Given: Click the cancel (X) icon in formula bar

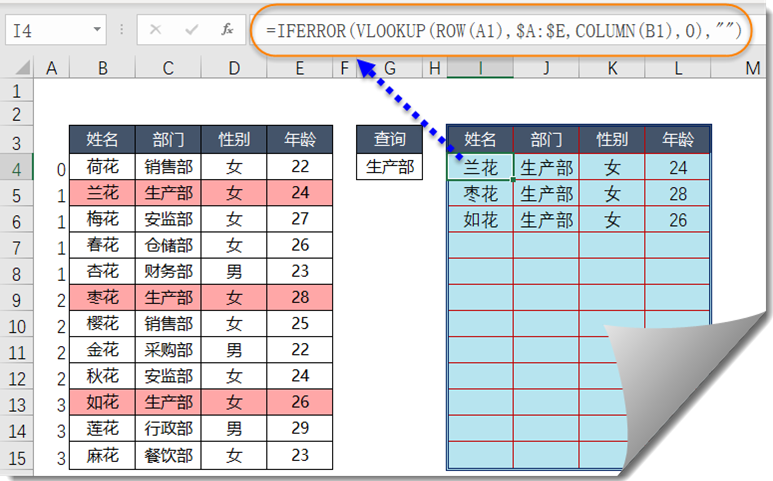Looking at the screenshot, I should pos(155,30).
